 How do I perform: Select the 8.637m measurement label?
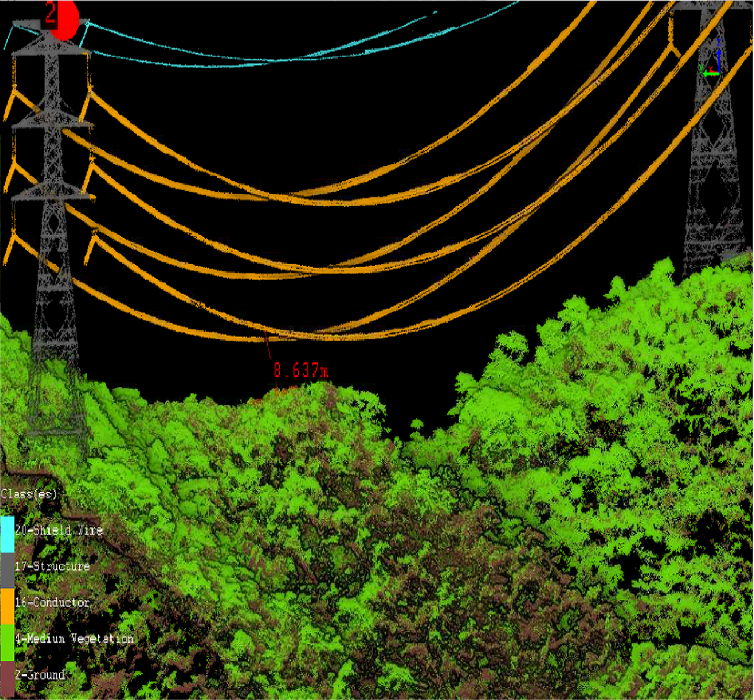[301, 370]
